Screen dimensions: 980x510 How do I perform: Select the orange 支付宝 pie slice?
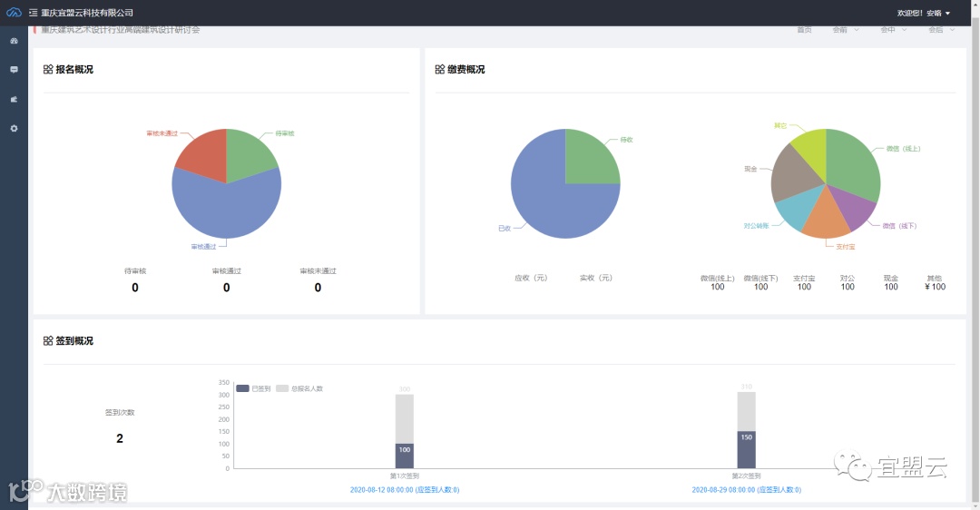[827, 216]
